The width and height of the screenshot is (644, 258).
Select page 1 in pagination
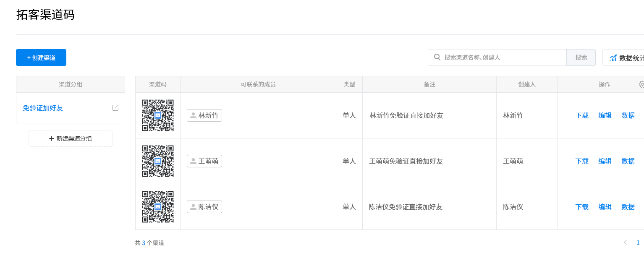[638, 242]
